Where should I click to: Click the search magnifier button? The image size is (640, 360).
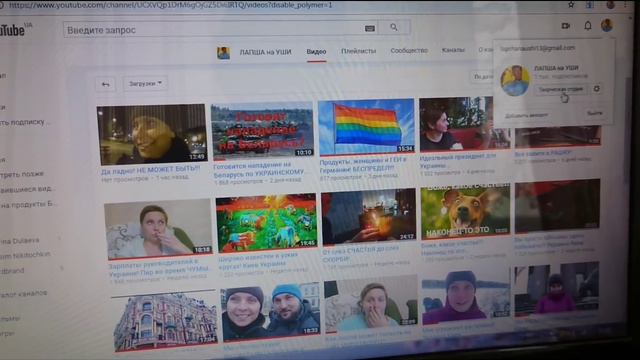tap(394, 27)
